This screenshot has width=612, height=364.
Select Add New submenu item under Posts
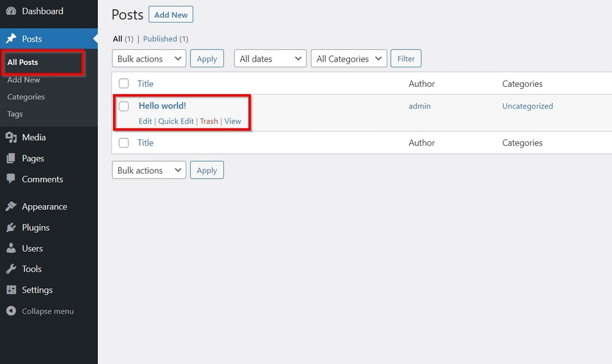(23, 80)
